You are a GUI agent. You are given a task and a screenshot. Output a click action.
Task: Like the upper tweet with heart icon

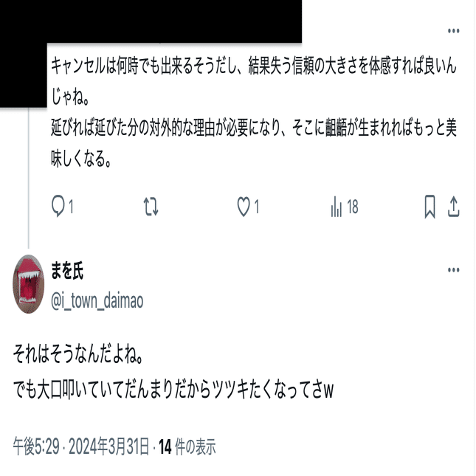tap(244, 207)
